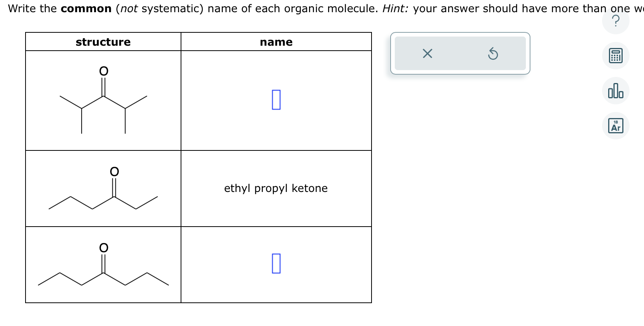This screenshot has width=644, height=326.
Task: Click the X icon to clear your answers
Action: (x=427, y=54)
